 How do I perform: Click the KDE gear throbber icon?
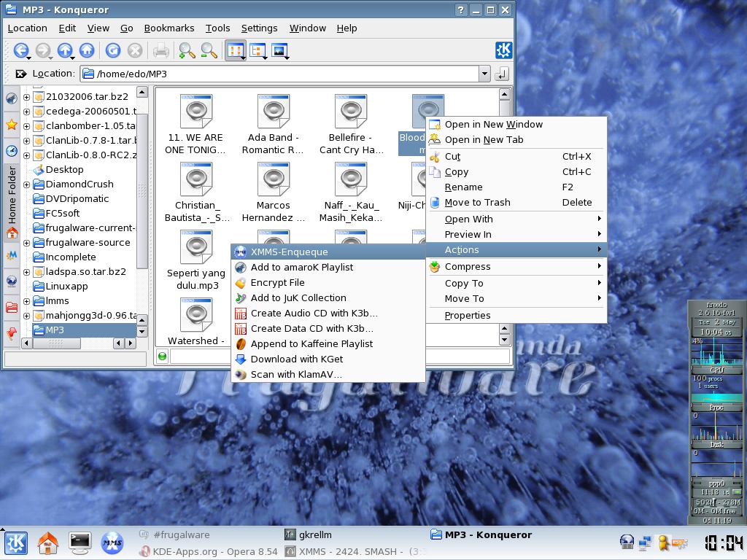pos(503,50)
